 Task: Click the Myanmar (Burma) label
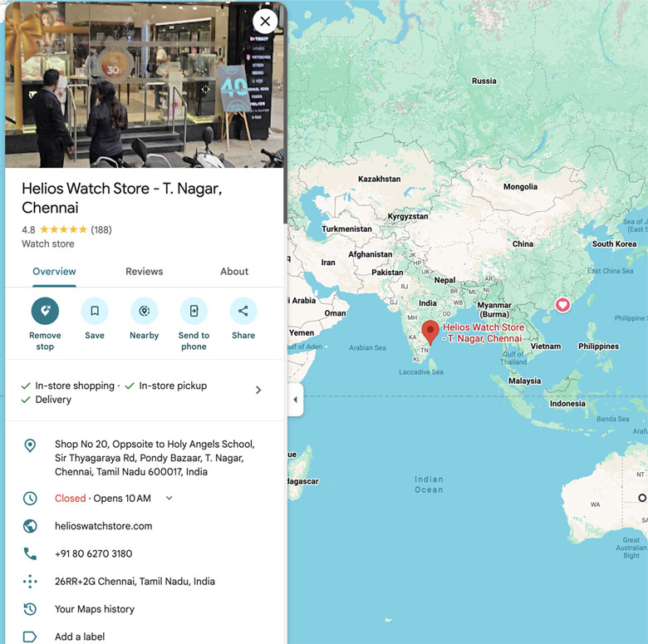pyautogui.click(x=494, y=310)
